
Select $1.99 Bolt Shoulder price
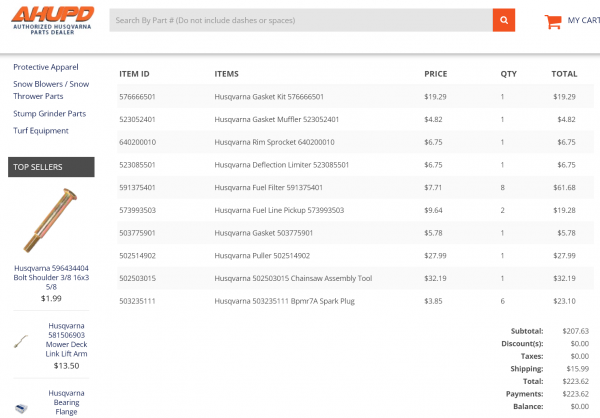[51, 298]
